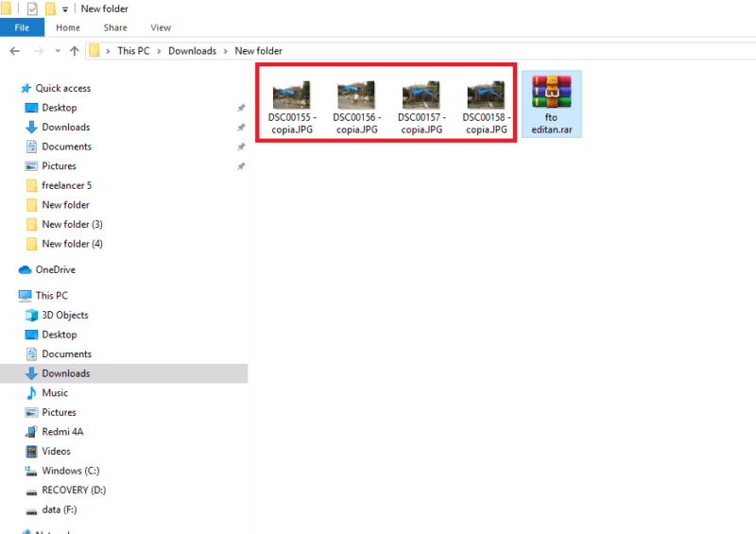Image resolution: width=756 pixels, height=534 pixels.
Task: Open Music folder under This PC
Action: pos(55,392)
